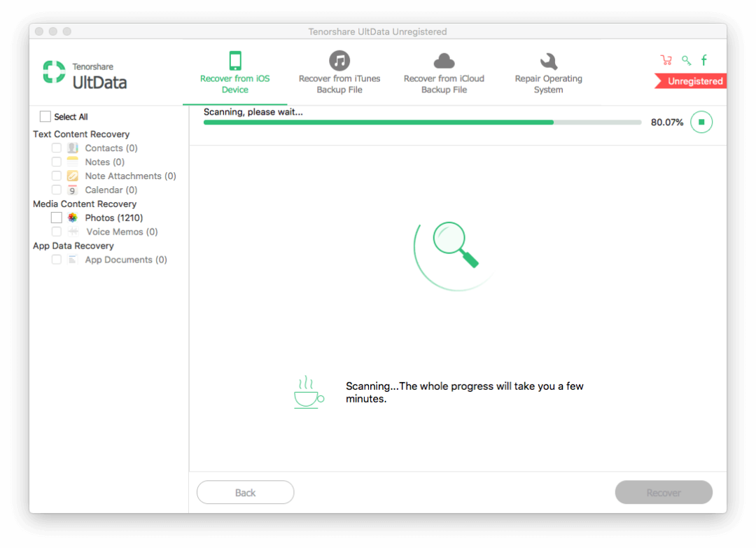Click the key register icon
Screen dimensions: 756x548
point(686,60)
